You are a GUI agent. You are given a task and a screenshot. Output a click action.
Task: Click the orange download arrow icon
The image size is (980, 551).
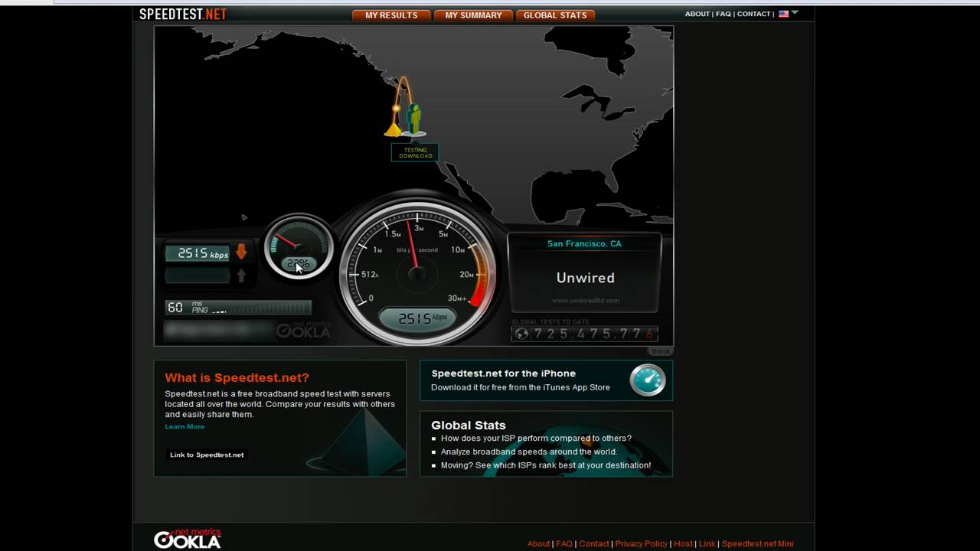[241, 252]
